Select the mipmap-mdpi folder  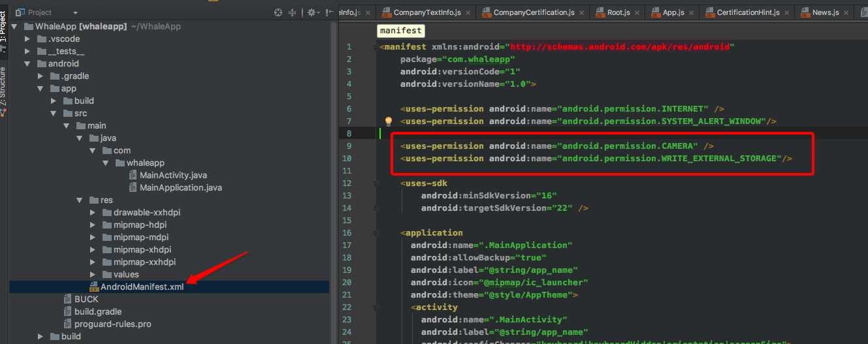(x=140, y=238)
